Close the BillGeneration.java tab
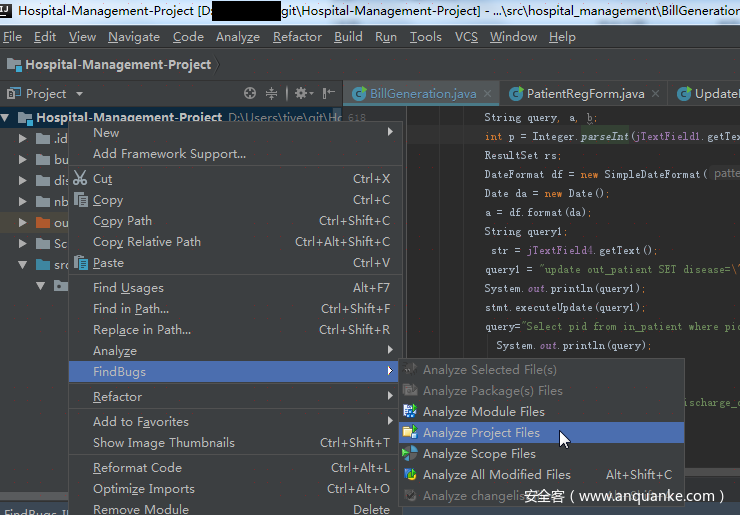 click(488, 93)
